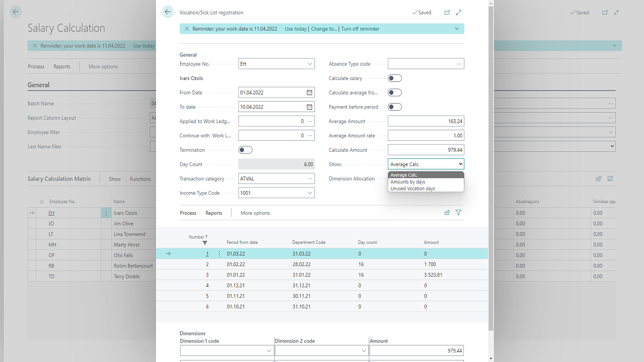Collapse the work date reminder banner
The image size is (644, 362).
[x=457, y=29]
